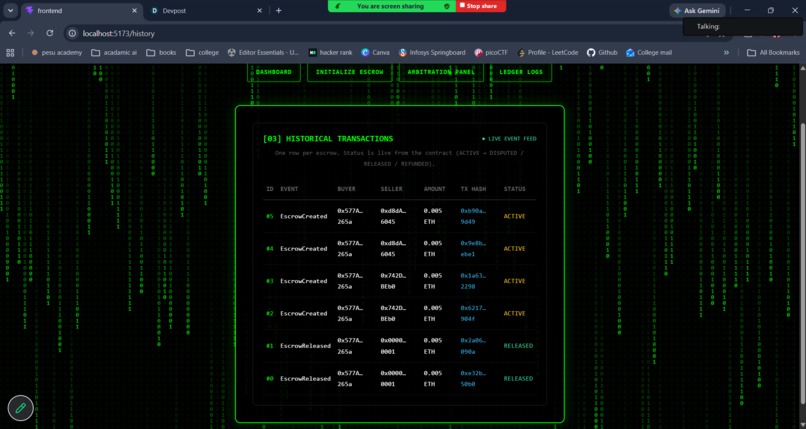The image size is (806, 429).
Task: Click the green pencil annotate icon
Action: click(x=21, y=408)
